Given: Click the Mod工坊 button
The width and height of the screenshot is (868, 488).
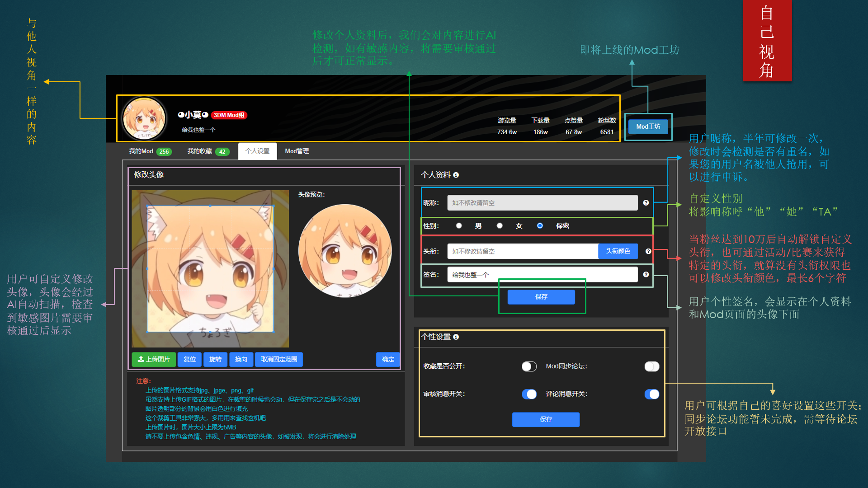Looking at the screenshot, I should tap(648, 127).
